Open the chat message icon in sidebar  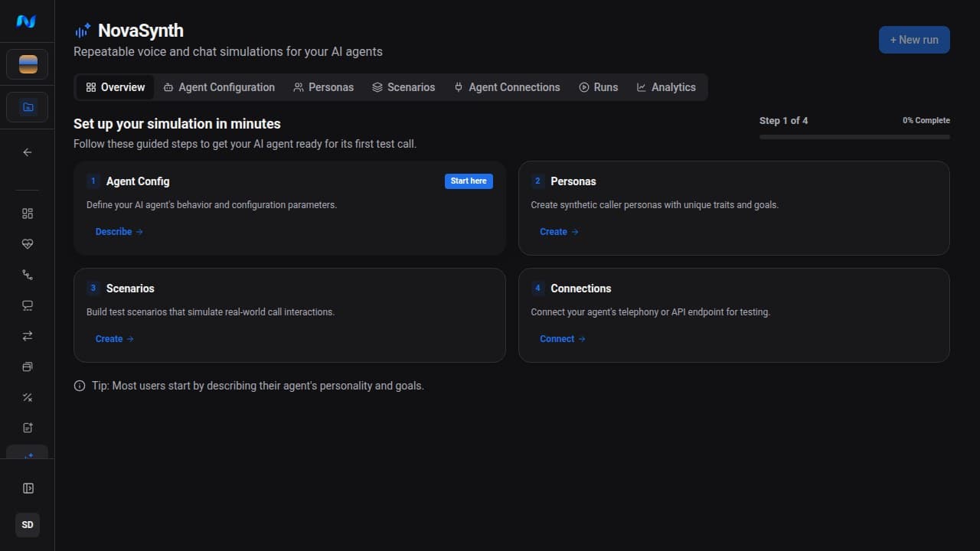click(28, 305)
